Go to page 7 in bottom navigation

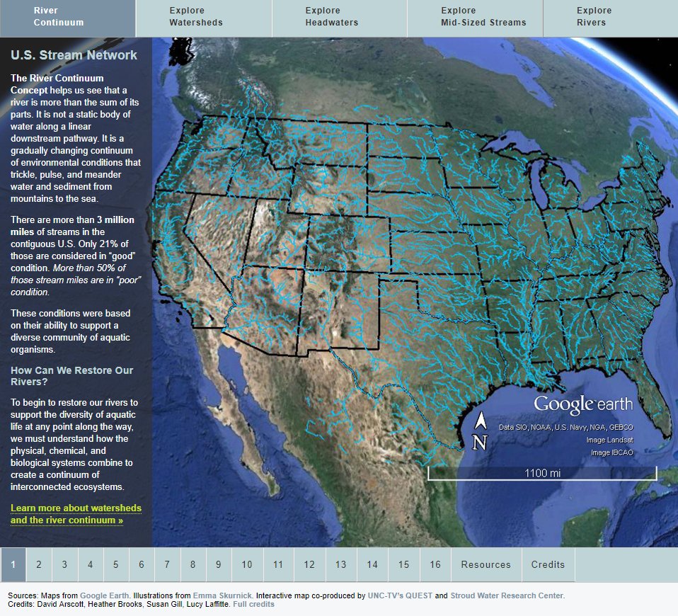[167, 564]
